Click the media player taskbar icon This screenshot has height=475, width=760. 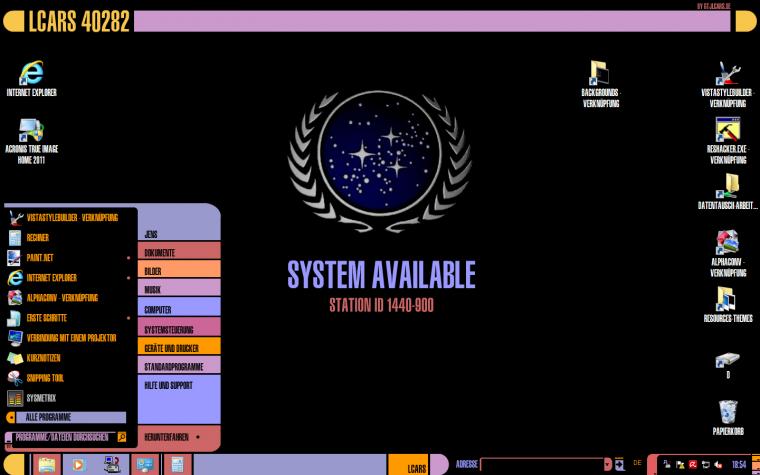pos(79,465)
